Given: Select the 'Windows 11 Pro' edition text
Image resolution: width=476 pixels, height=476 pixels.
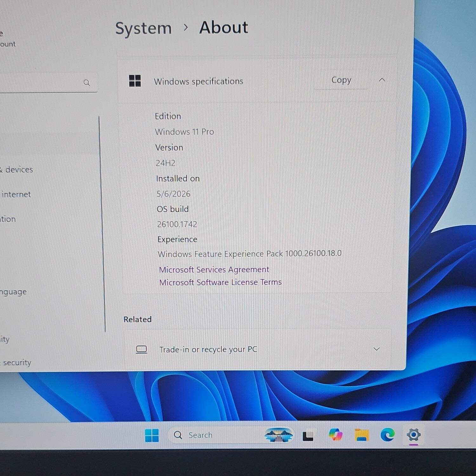Looking at the screenshot, I should point(184,132).
